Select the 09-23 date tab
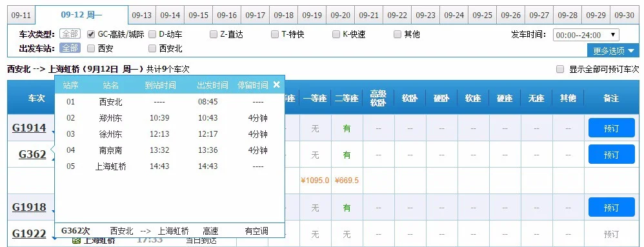 click(425, 15)
